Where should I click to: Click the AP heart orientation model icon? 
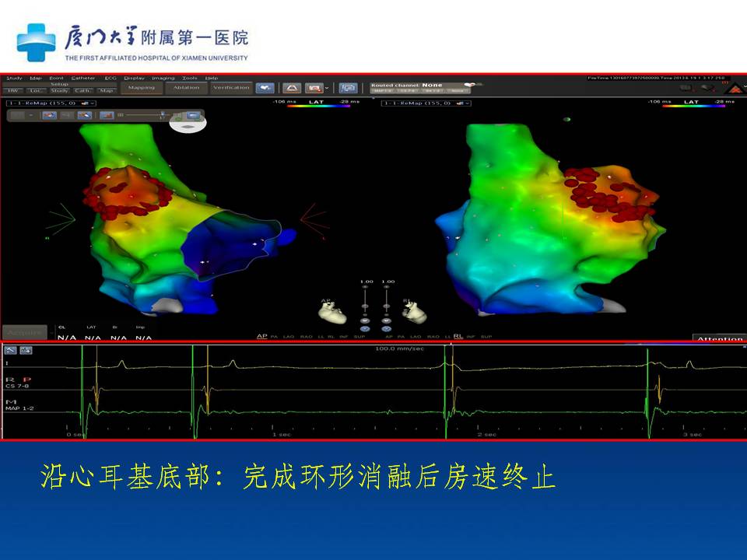pos(331,310)
